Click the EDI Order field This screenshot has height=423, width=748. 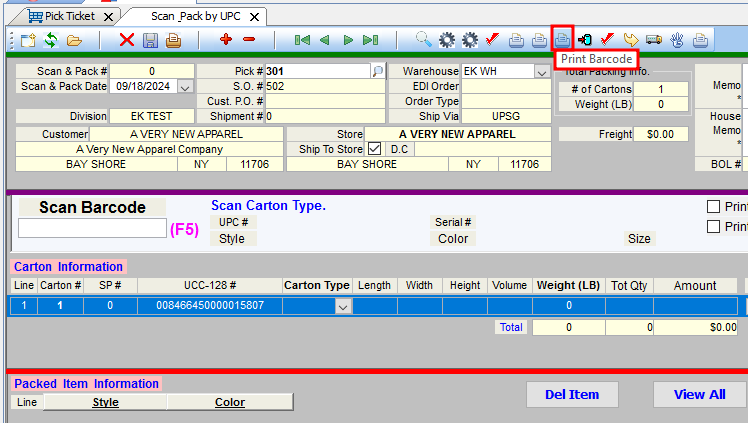(506, 86)
